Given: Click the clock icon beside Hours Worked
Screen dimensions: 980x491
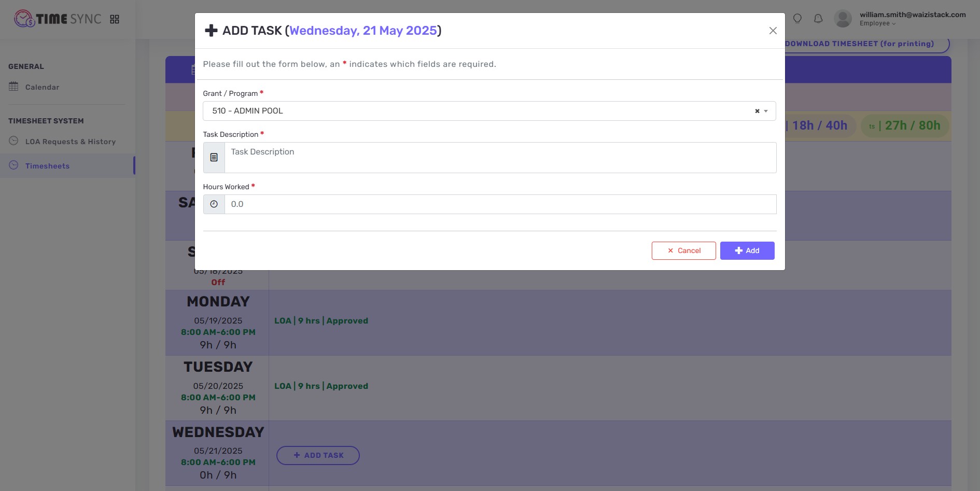Looking at the screenshot, I should pyautogui.click(x=214, y=204).
